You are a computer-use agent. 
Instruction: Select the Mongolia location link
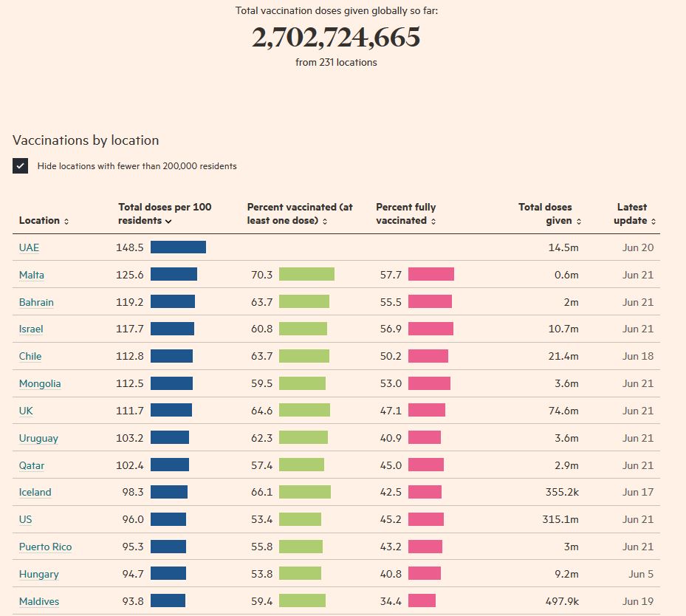click(x=40, y=383)
